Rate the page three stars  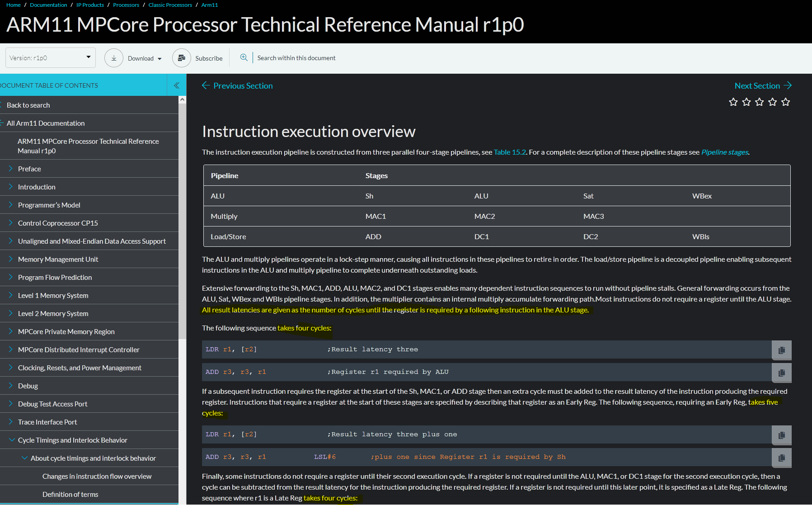point(760,102)
